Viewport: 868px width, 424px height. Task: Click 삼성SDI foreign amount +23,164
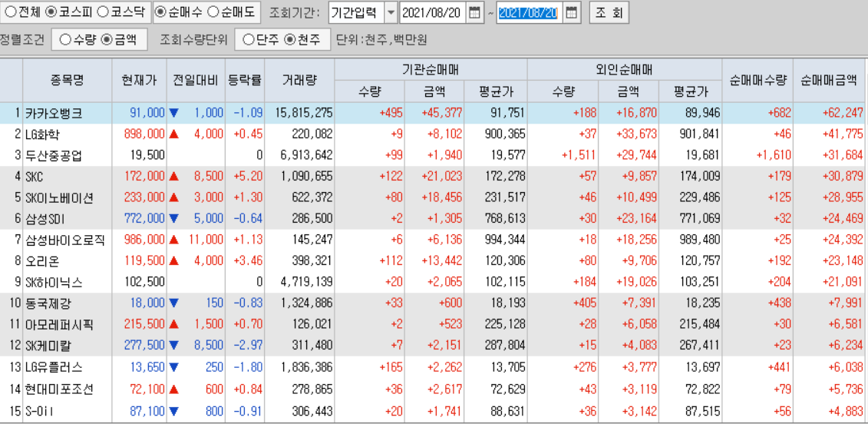[x=636, y=218]
